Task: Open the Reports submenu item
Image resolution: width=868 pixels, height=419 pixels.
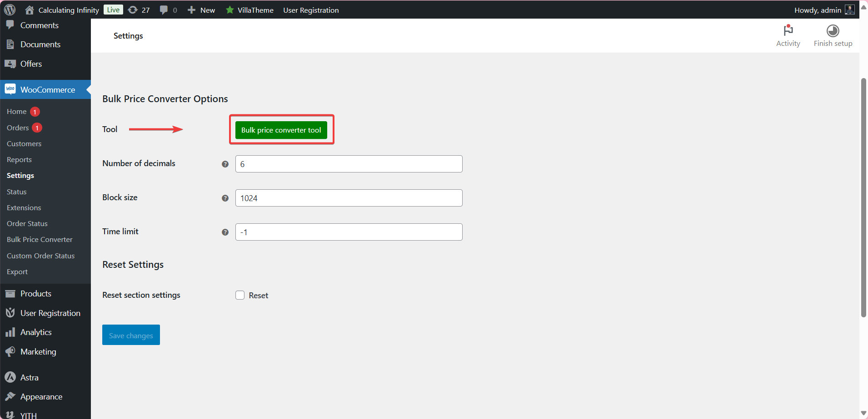Action: pos(19,160)
